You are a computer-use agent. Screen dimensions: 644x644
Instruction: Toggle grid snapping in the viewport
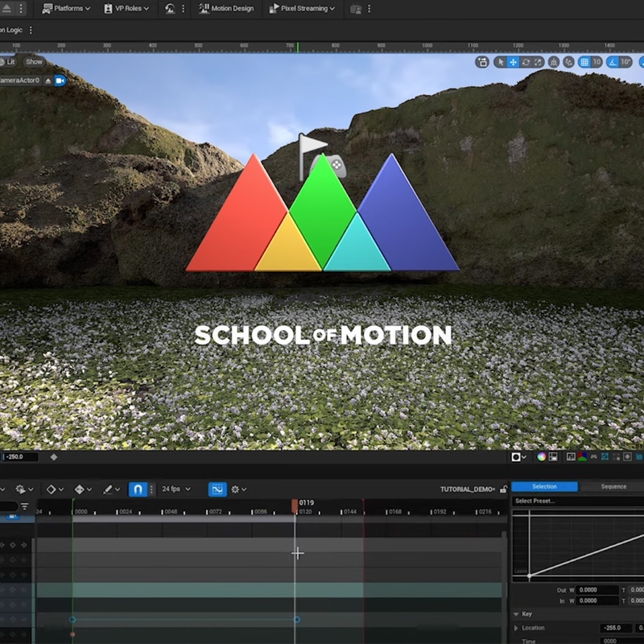tap(584, 62)
